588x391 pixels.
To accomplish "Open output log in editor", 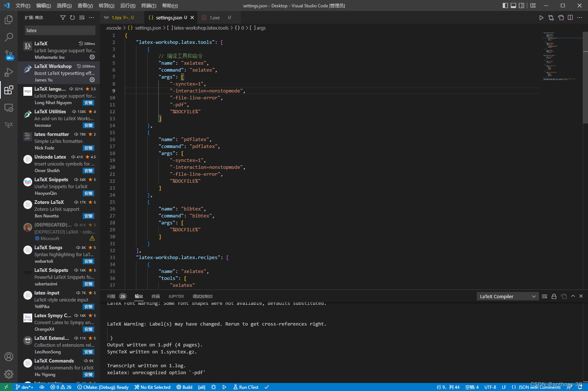I will (x=563, y=296).
